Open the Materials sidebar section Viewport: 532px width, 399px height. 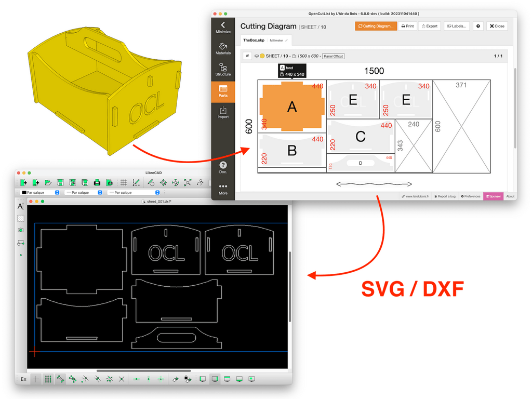[223, 48]
